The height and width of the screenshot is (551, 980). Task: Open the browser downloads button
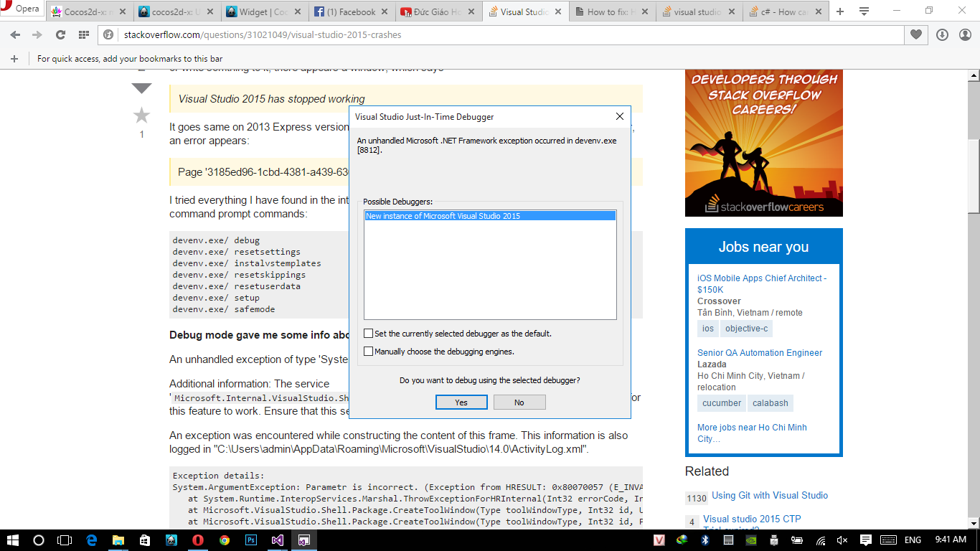point(942,35)
